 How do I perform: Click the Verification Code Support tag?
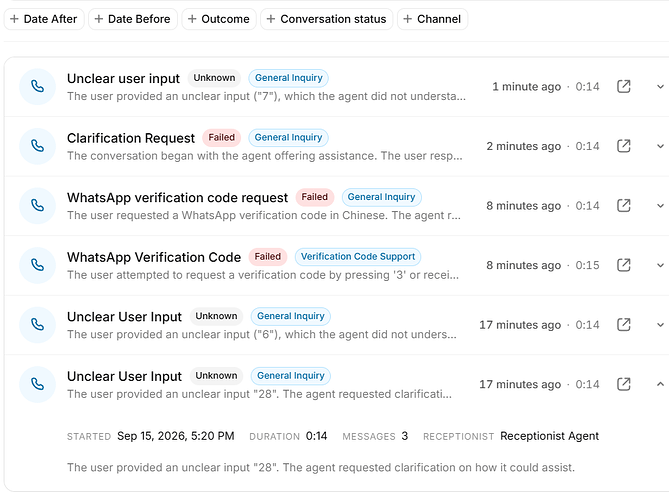click(358, 257)
